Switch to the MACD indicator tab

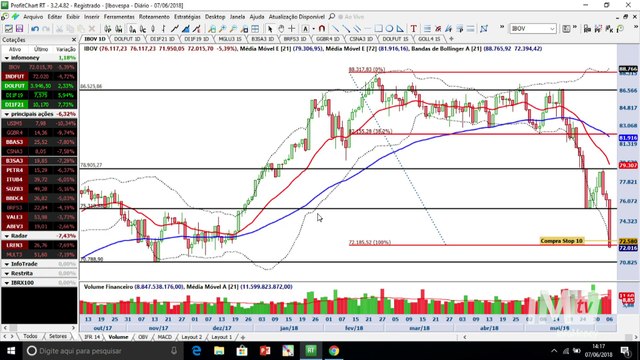tap(164, 337)
